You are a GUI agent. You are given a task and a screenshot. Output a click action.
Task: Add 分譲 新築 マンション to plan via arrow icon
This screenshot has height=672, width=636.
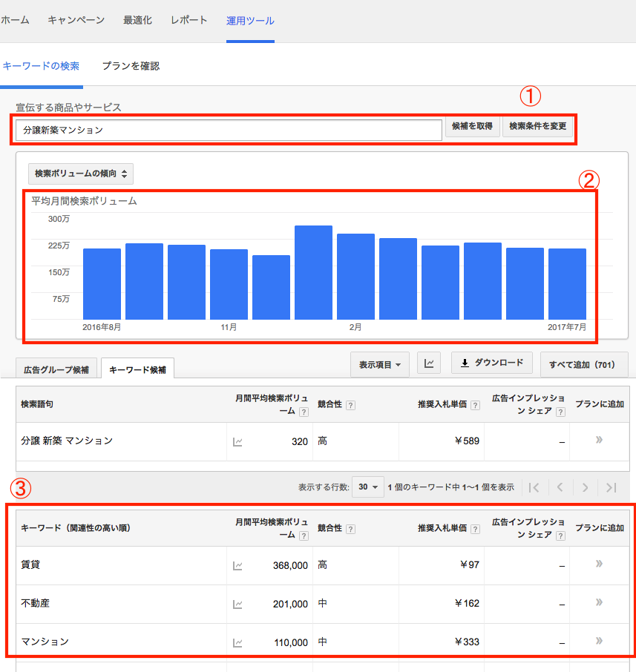pyautogui.click(x=599, y=440)
